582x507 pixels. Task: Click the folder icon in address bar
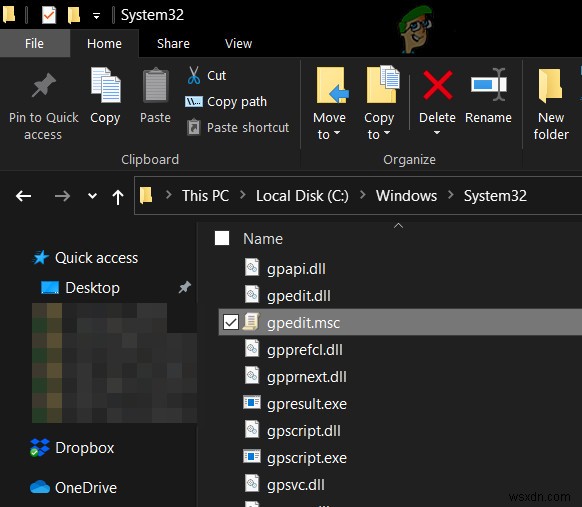pos(146,195)
